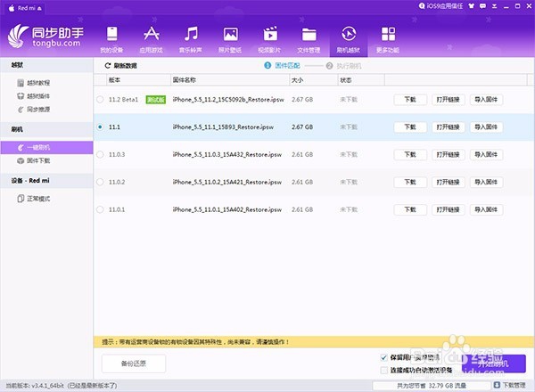
Task: Select the 11.0.2 firmware radio button
Action: tap(100, 182)
